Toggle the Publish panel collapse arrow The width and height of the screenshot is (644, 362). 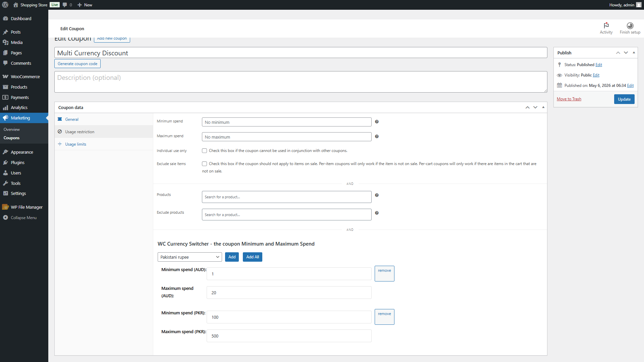tap(634, 53)
